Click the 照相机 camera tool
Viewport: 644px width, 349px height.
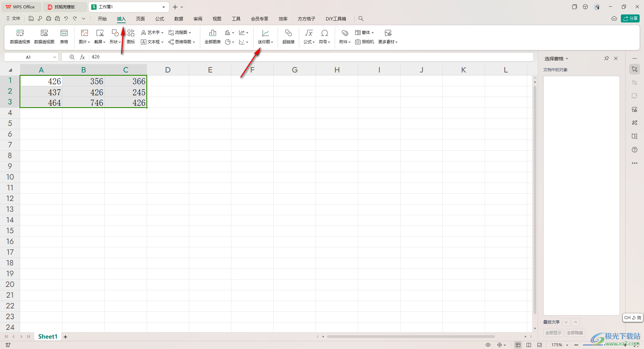point(365,42)
